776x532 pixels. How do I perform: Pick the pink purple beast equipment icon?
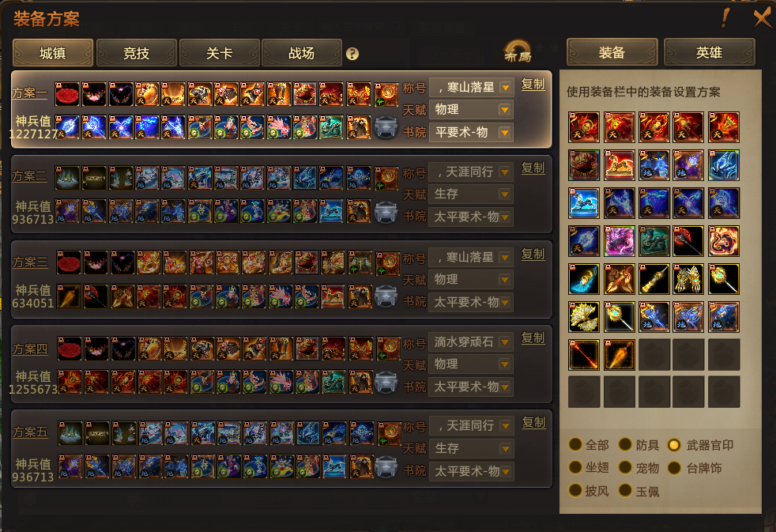coord(619,241)
